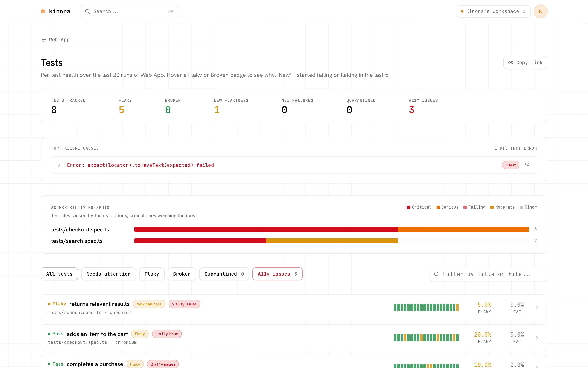Click the '1 a11y issue' badge
Image resolution: width=588 pixels, height=368 pixels.
point(167,334)
